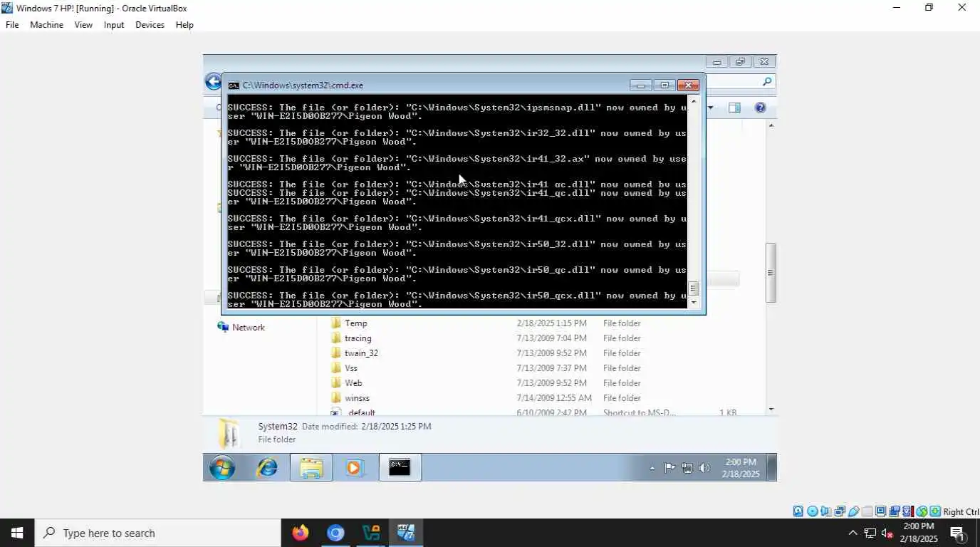Click the host clock showing 2:00 PM

click(x=918, y=533)
